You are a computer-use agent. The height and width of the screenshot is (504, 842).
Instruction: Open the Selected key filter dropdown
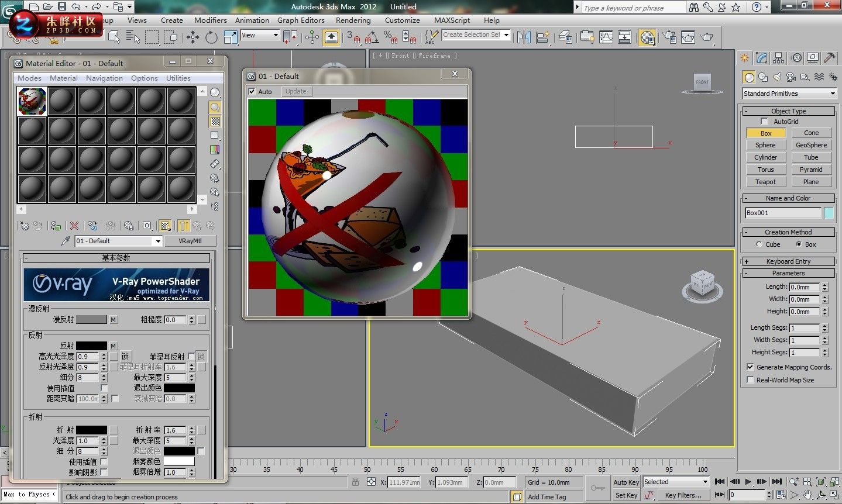tap(676, 482)
